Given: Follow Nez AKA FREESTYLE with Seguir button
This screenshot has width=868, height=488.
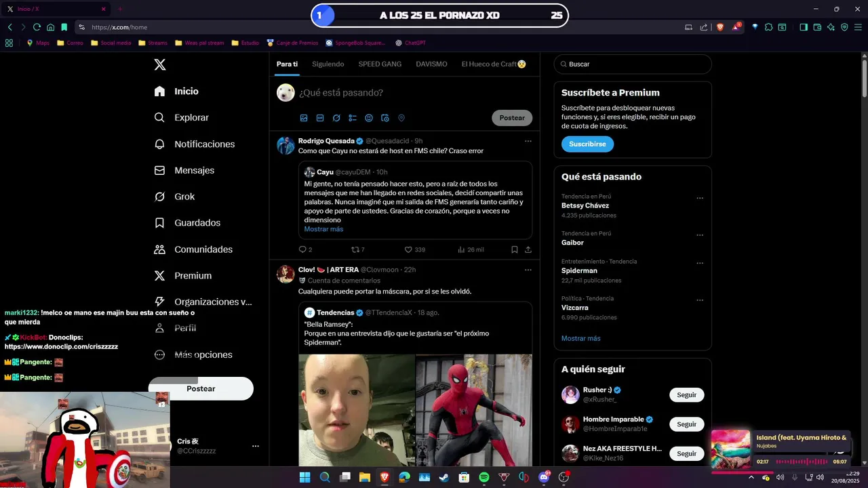Looking at the screenshot, I should (x=686, y=453).
